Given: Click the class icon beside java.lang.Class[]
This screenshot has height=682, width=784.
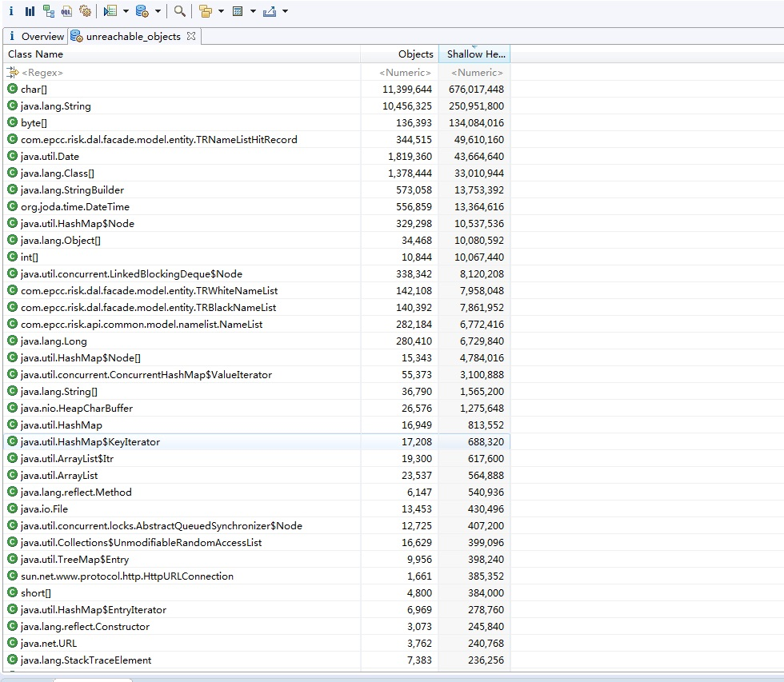Looking at the screenshot, I should (x=13, y=173).
